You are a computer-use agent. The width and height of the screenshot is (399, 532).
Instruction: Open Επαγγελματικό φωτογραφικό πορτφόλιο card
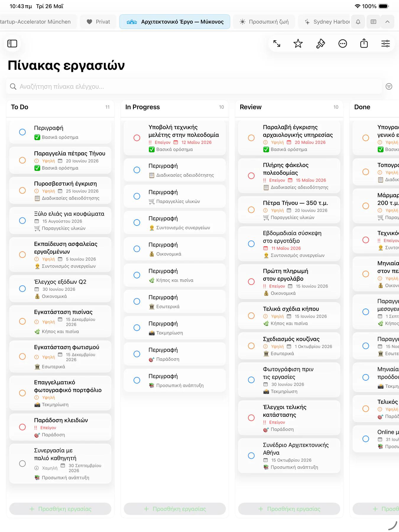tap(60, 393)
